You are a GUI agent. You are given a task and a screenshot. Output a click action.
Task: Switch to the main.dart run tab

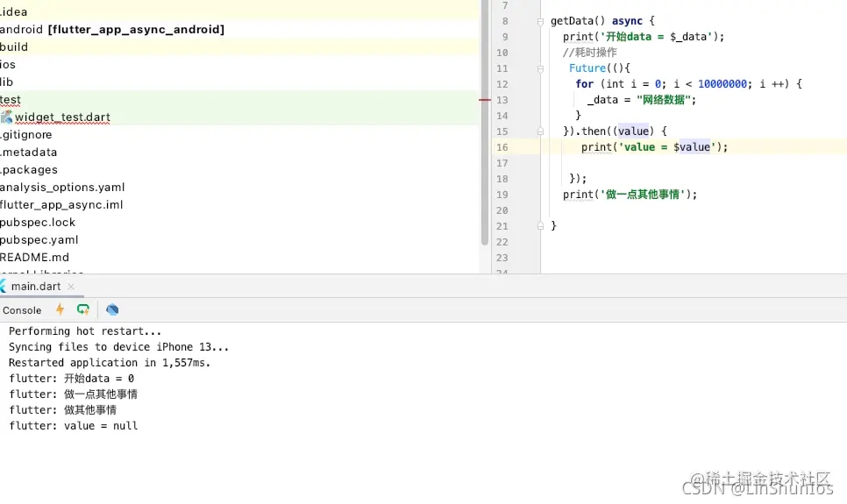[x=36, y=287]
